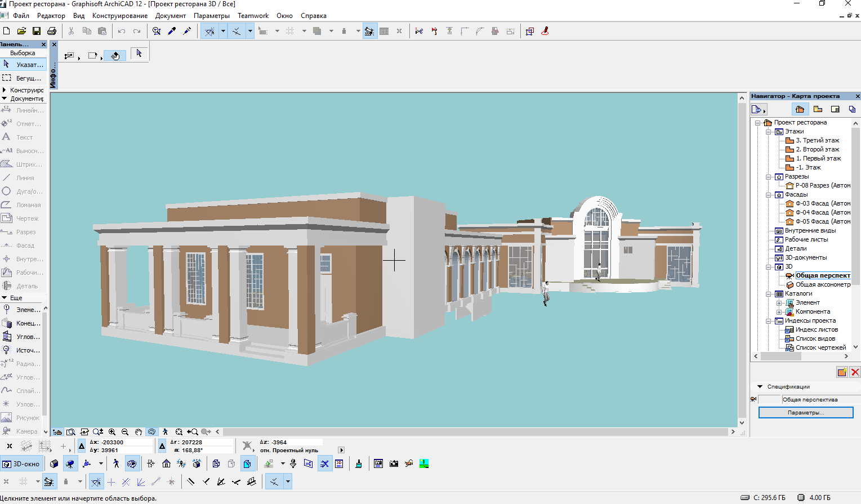Open the Документ menu

coord(171,16)
